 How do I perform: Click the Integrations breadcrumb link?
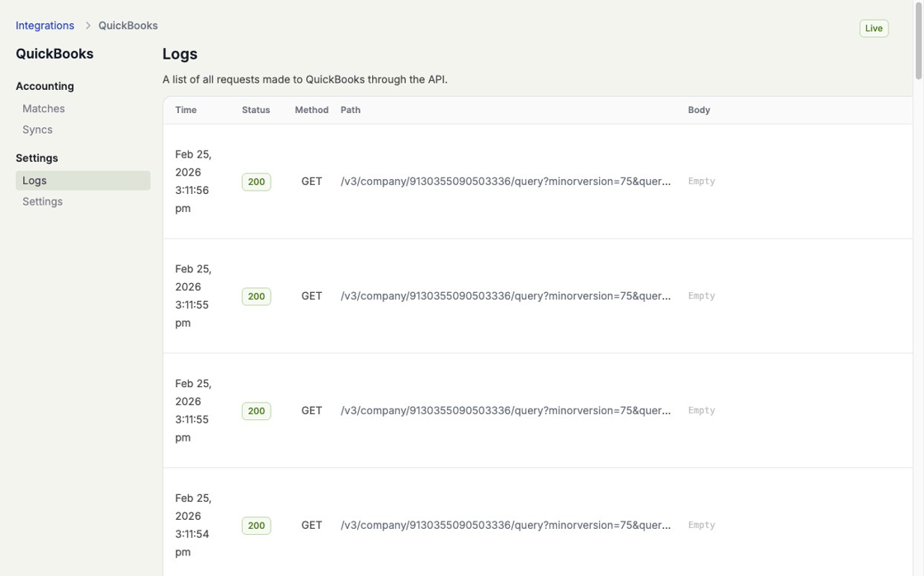pos(45,26)
